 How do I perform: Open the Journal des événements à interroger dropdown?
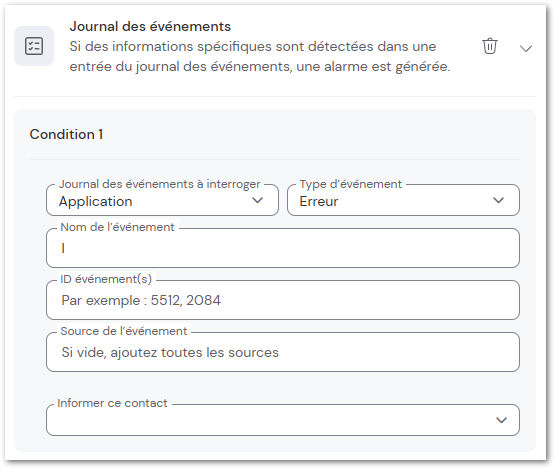(162, 200)
